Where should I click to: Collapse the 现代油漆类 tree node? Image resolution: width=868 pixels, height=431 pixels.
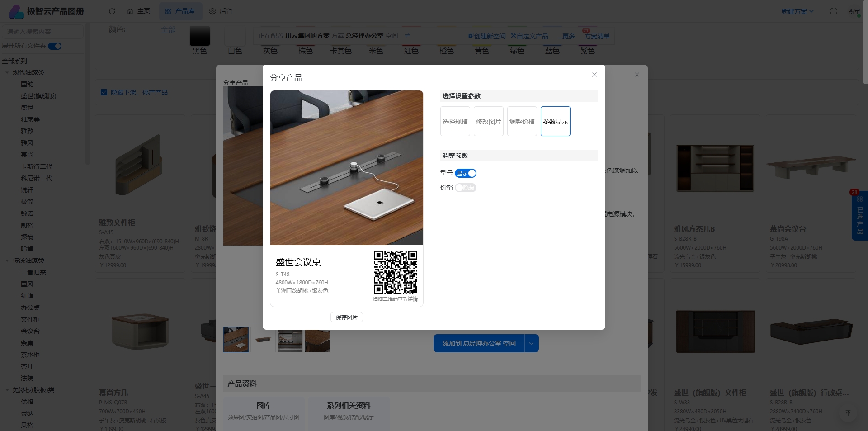[x=7, y=72]
